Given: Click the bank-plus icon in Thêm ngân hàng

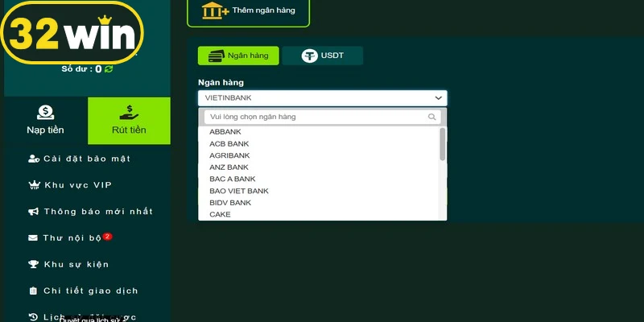Looking at the screenshot, I should pos(215,10).
